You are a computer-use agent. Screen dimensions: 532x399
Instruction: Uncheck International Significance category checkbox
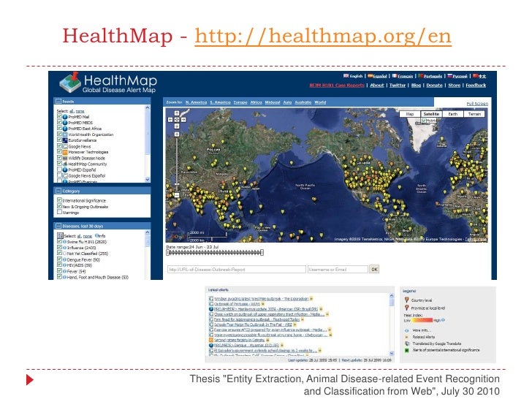(59, 200)
